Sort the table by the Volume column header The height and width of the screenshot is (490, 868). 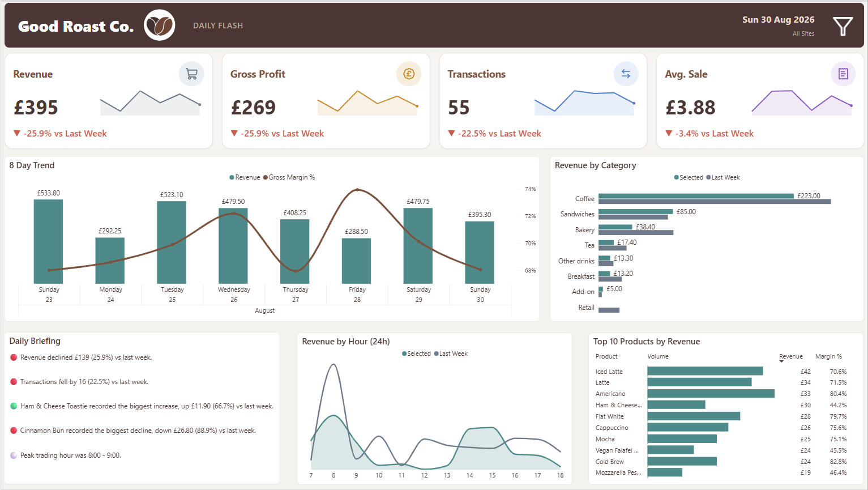pyautogui.click(x=658, y=356)
